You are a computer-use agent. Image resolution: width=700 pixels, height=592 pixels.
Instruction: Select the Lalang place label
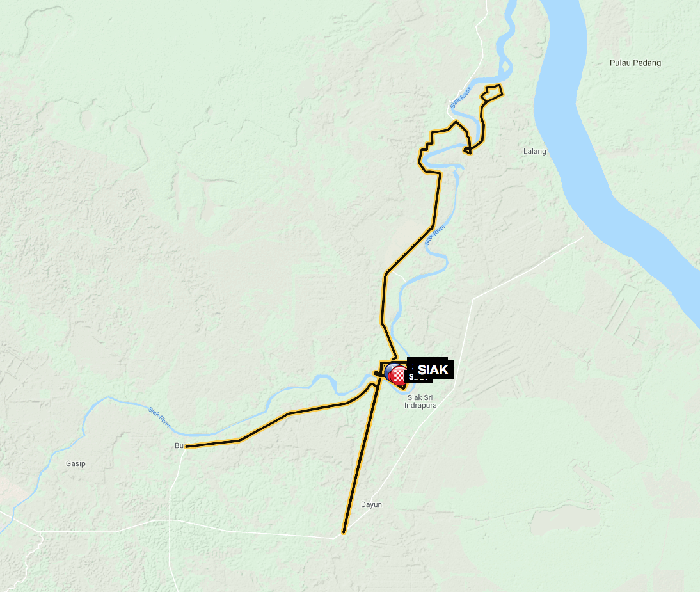(534, 151)
